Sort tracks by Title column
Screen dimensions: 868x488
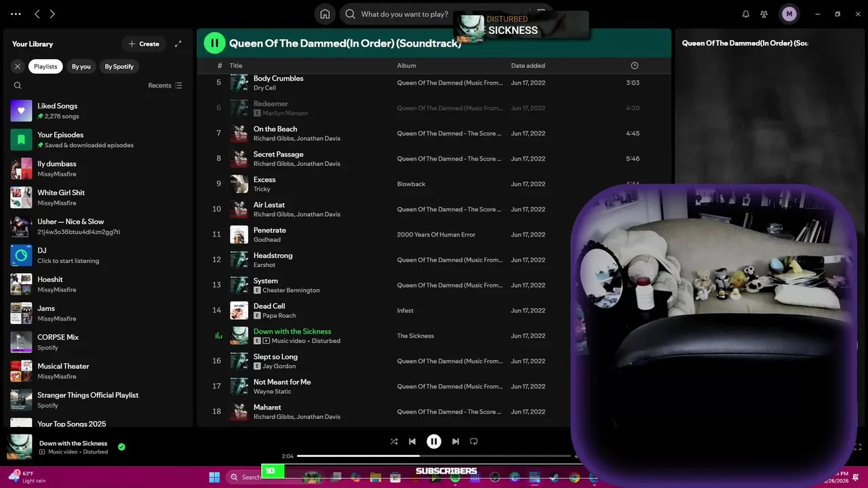[x=235, y=66]
